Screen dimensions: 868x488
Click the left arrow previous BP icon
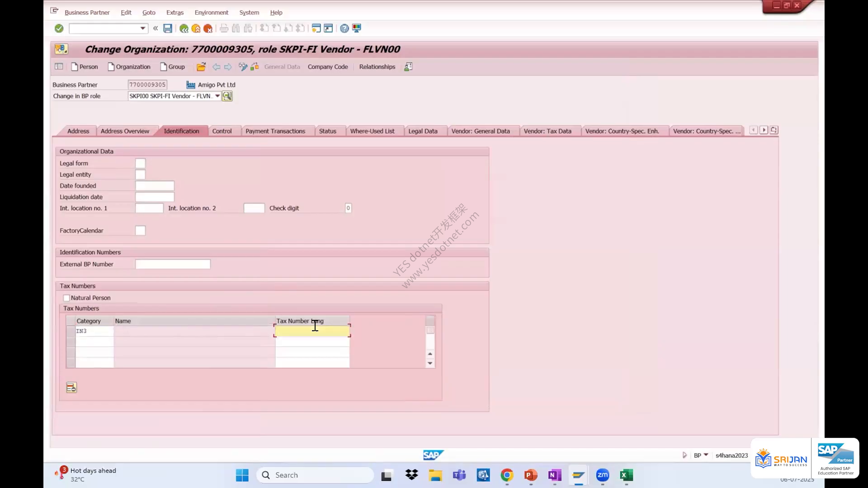216,67
